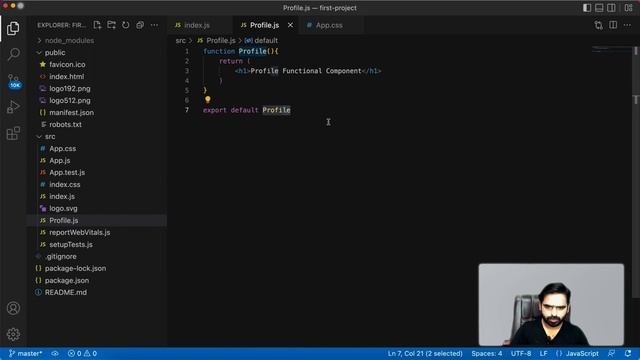640x360 pixels.
Task: Toggle secondary side bar layout icon
Action: coord(611,8)
